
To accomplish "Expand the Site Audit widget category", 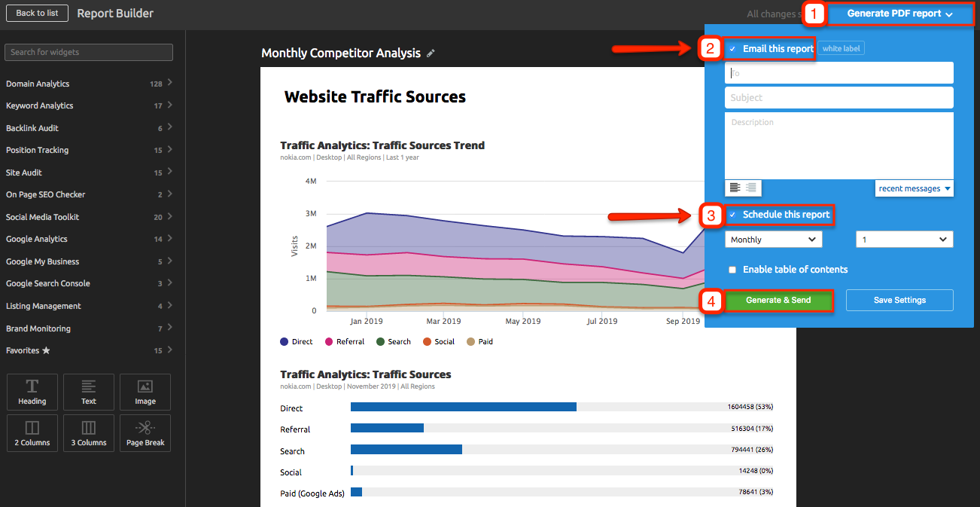I will coord(89,173).
